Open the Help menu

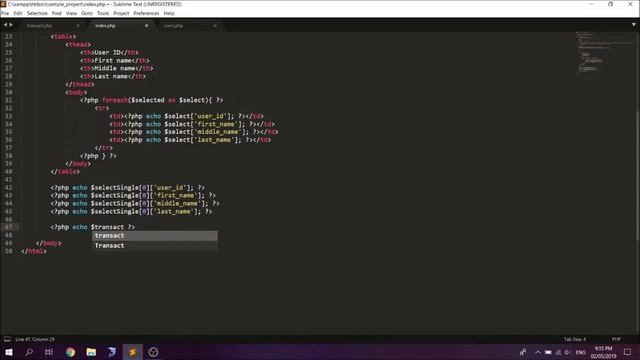pyautogui.click(x=169, y=13)
